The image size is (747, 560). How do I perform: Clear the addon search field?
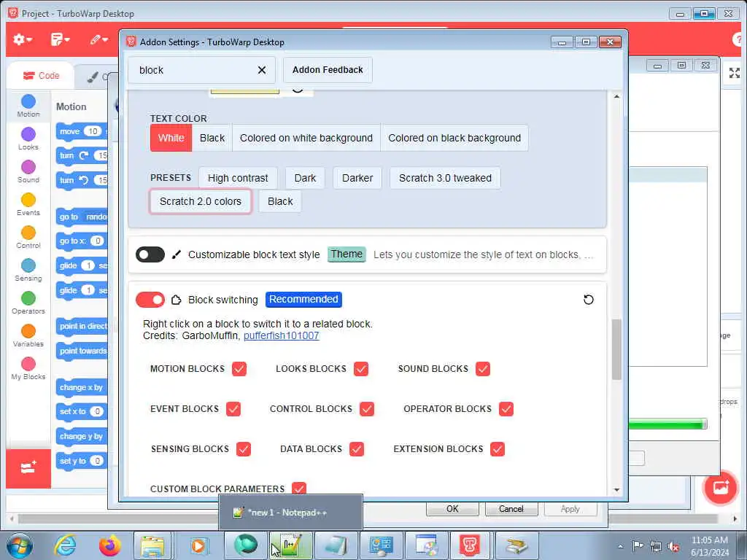262,70
